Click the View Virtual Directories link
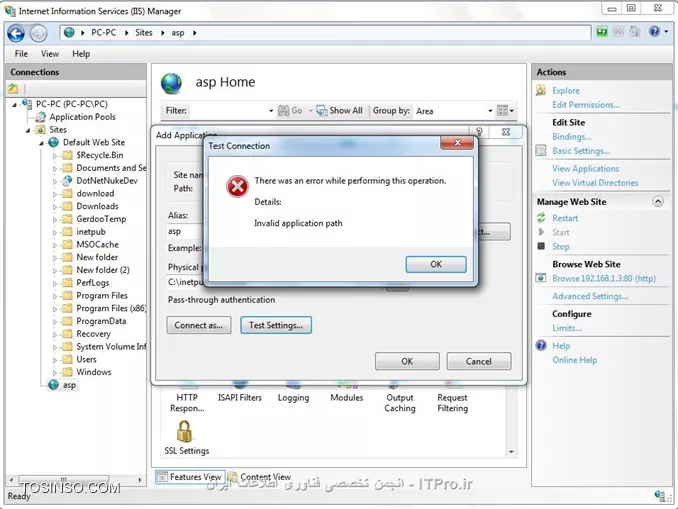The width and height of the screenshot is (678, 509). pyautogui.click(x=595, y=183)
